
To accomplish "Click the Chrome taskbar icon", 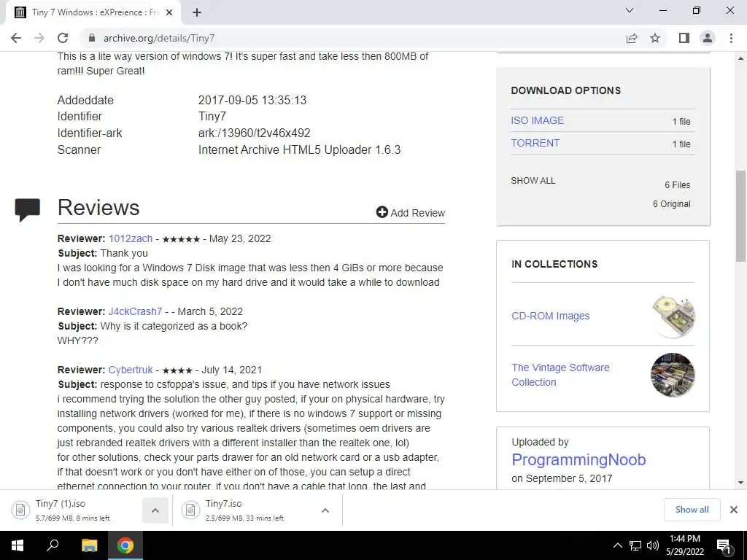I will click(125, 545).
